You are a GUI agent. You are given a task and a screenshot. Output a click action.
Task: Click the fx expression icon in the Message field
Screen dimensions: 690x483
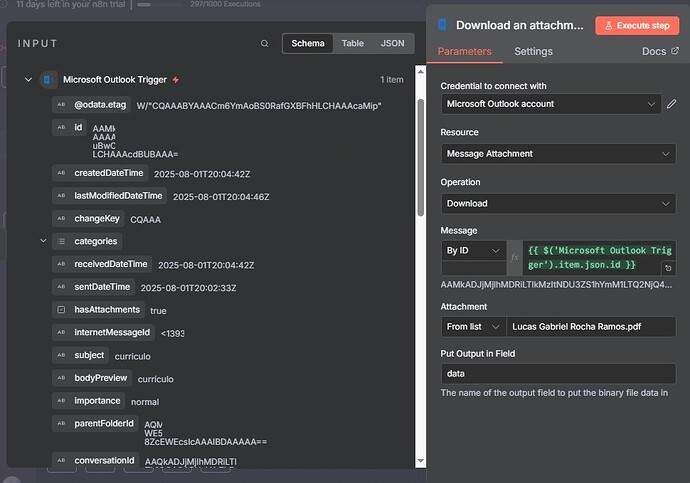(514, 257)
